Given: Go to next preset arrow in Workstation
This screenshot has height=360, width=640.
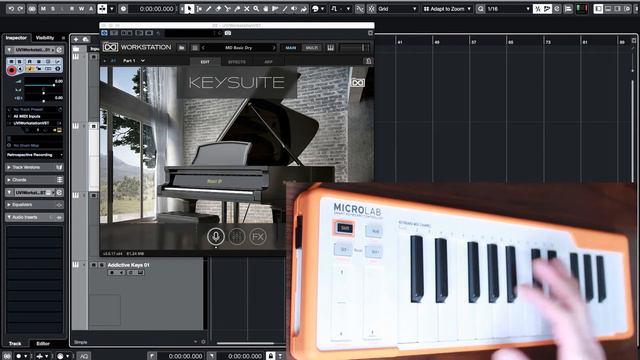Looking at the screenshot, I should coord(274,48).
